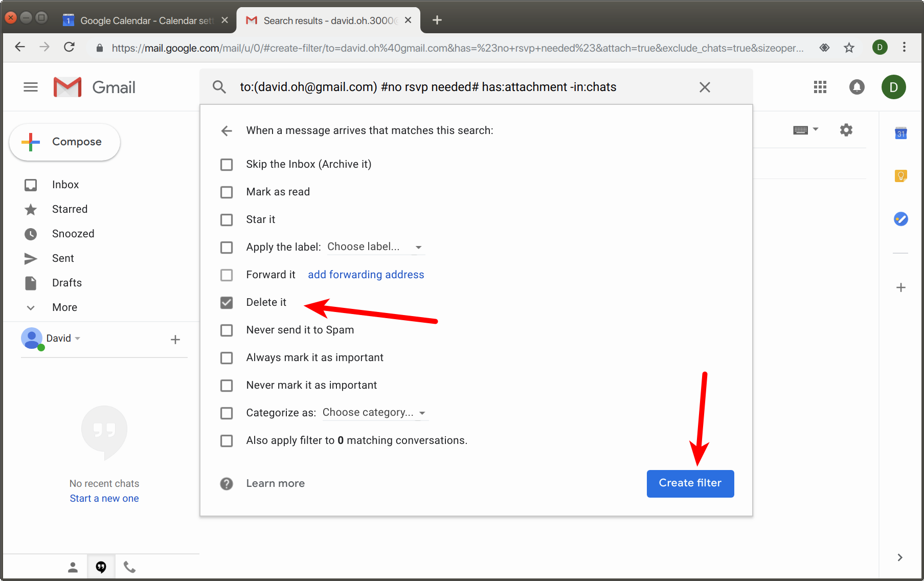
Task: Check Always mark it as important
Action: point(227,358)
